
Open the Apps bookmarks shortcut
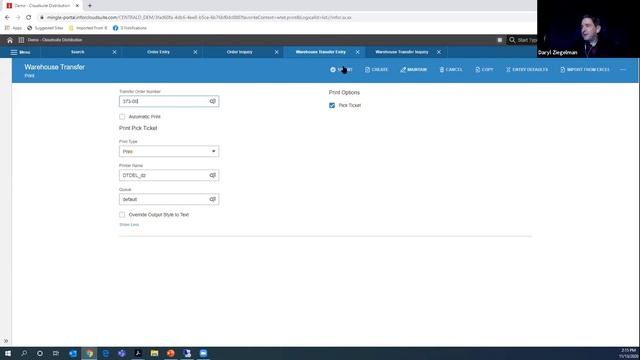click(13, 28)
